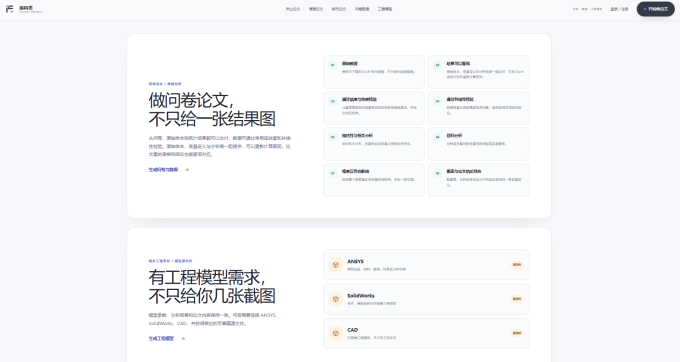Click the 07 number badge
This screenshot has height=362, width=680.
click(x=333, y=173)
